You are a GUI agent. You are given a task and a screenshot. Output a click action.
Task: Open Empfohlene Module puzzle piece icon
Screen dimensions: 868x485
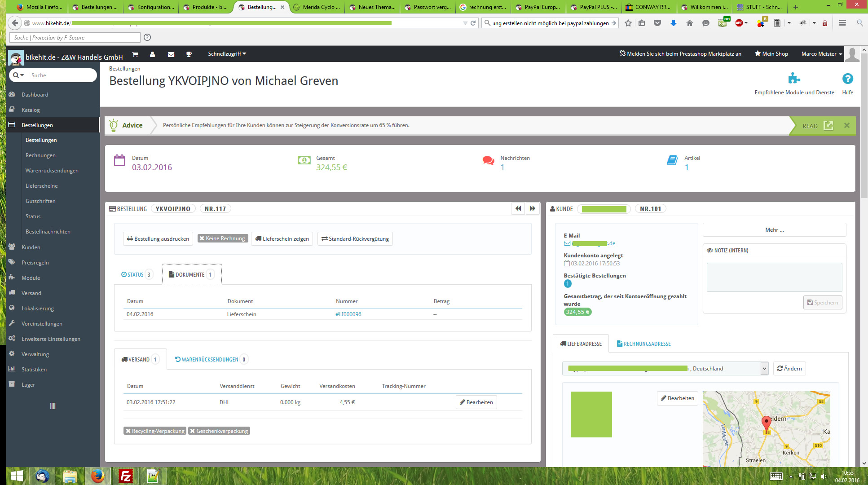point(794,79)
